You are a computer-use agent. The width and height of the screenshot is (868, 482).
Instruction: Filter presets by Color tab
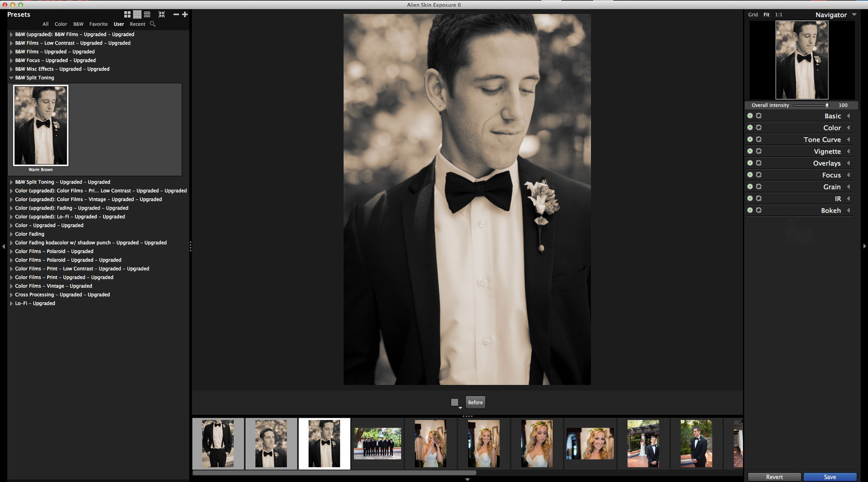coord(61,24)
